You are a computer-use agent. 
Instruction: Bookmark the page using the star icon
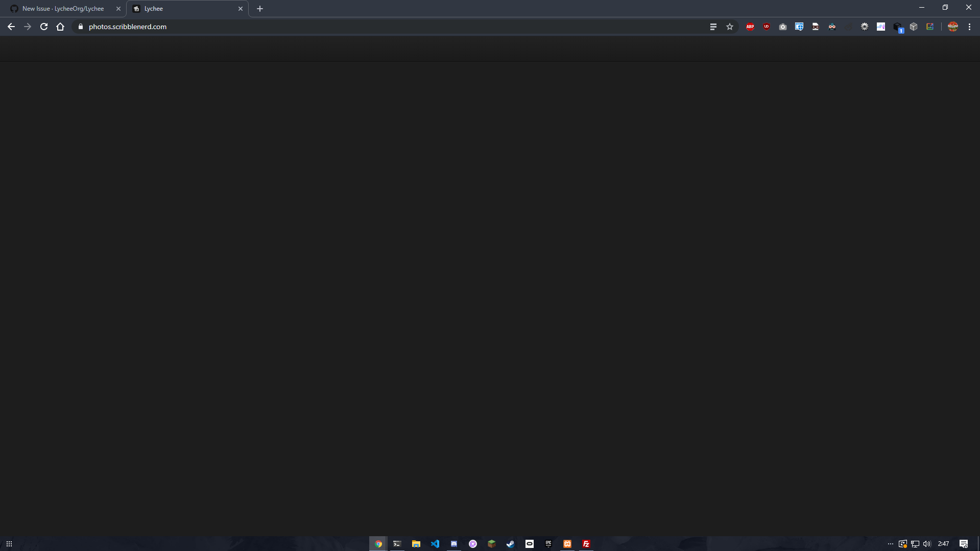[x=730, y=27]
